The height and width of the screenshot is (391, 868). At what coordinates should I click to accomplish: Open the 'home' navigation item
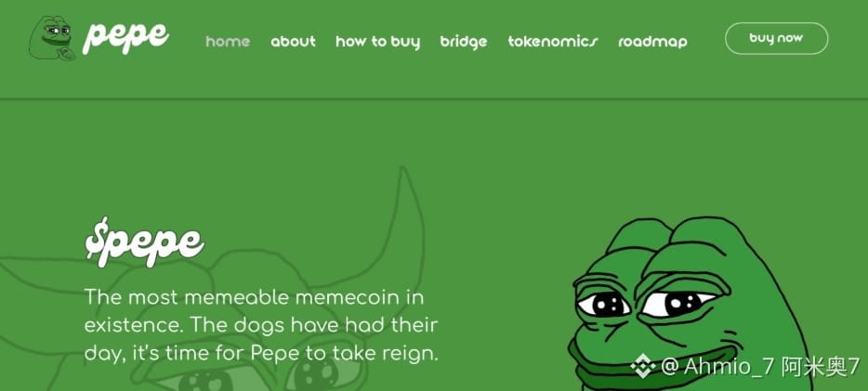coord(228,42)
